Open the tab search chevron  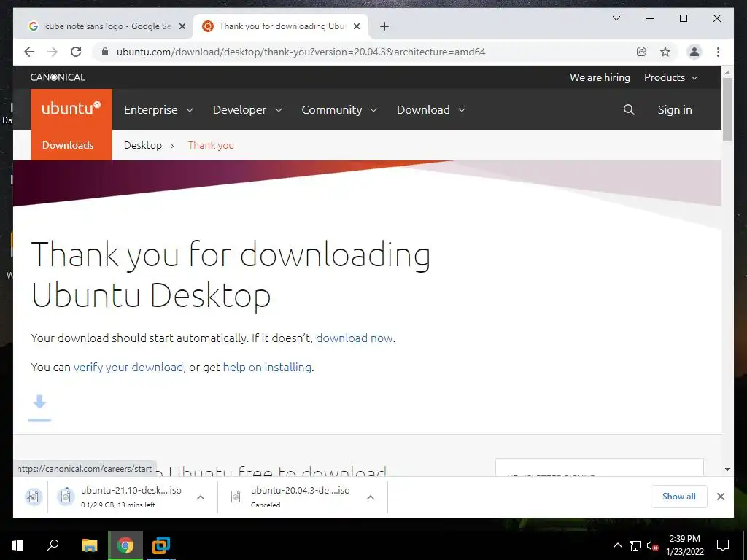click(x=616, y=18)
